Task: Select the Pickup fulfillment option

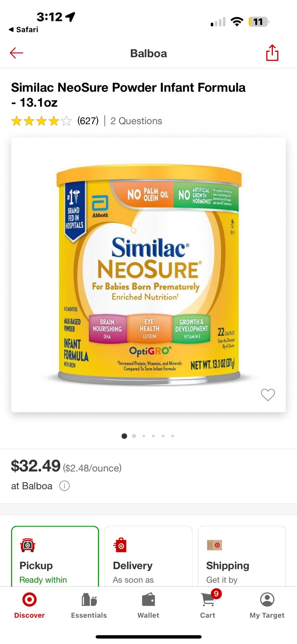Action: [55, 556]
